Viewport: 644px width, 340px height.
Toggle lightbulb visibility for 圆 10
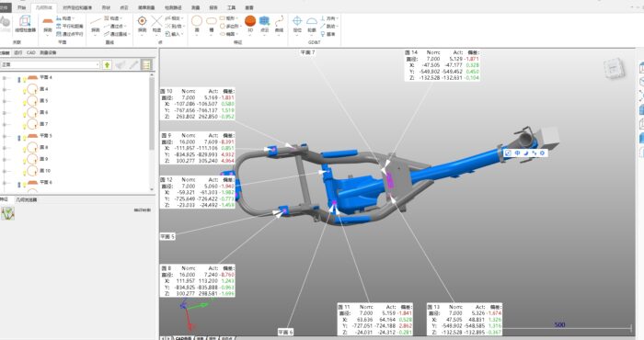(24, 172)
